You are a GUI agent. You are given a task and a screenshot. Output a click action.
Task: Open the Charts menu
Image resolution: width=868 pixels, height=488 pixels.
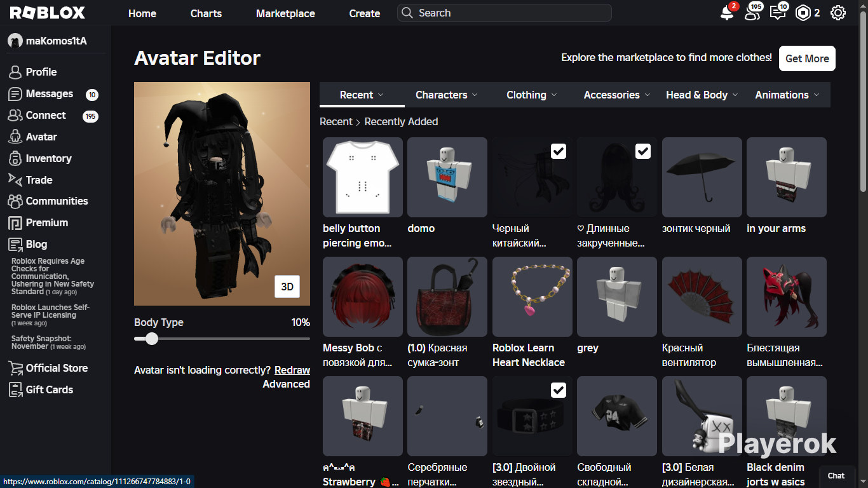[206, 13]
